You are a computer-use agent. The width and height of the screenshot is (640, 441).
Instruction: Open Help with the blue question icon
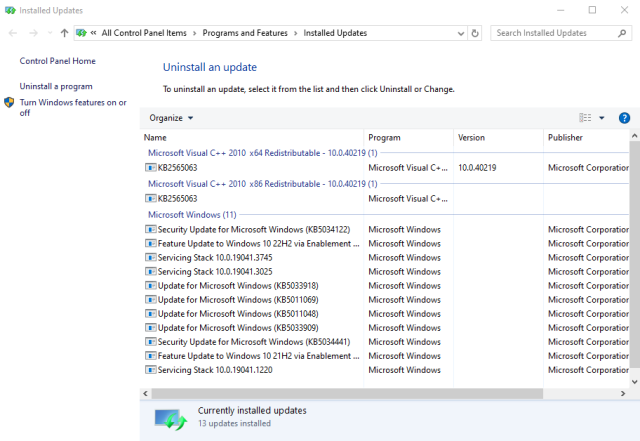(x=624, y=118)
